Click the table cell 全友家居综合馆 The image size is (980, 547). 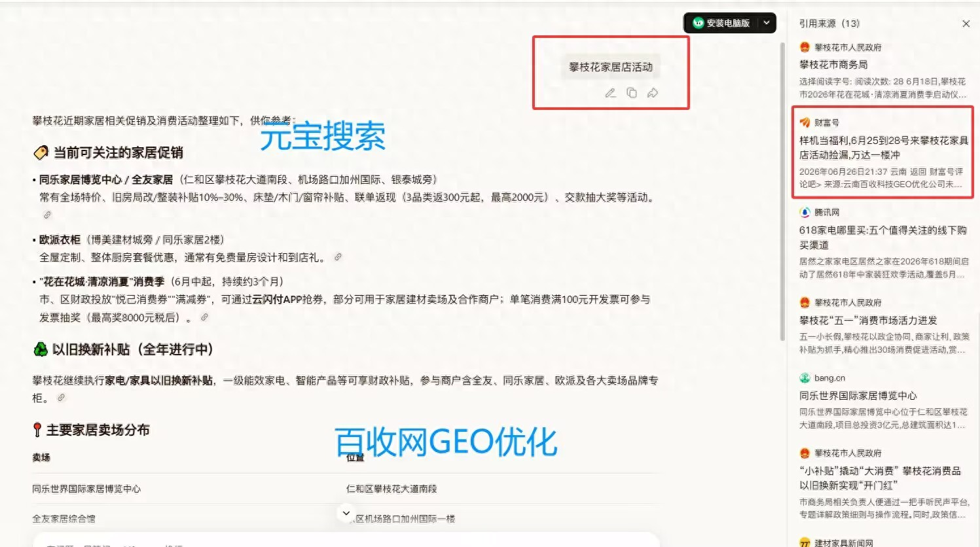(64, 519)
